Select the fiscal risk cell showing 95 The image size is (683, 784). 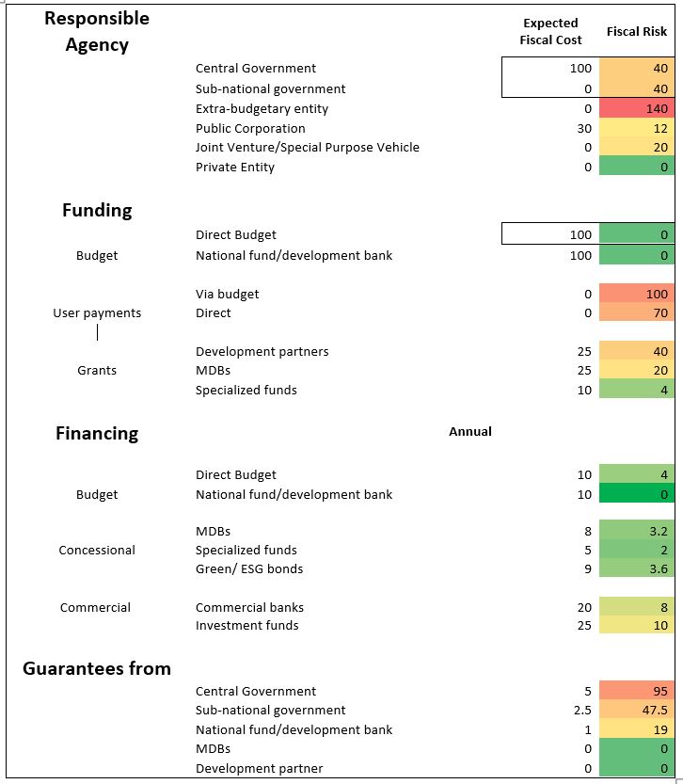click(x=636, y=692)
